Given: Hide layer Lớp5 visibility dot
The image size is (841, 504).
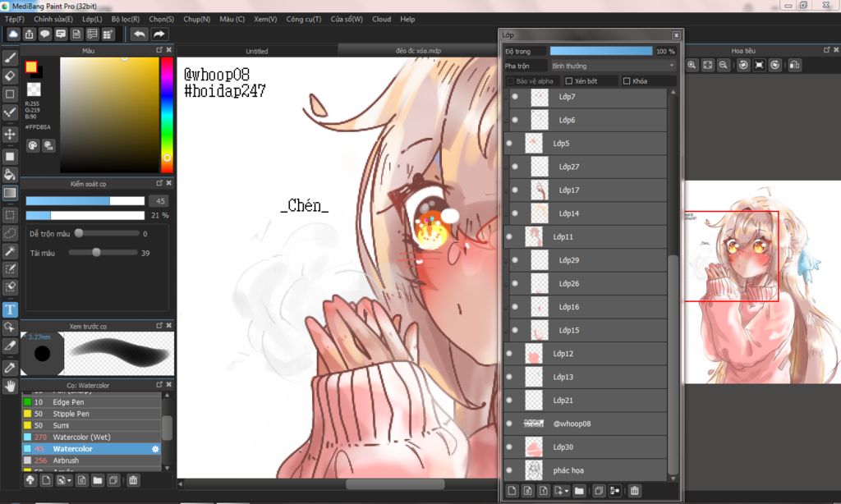Looking at the screenshot, I should (509, 143).
